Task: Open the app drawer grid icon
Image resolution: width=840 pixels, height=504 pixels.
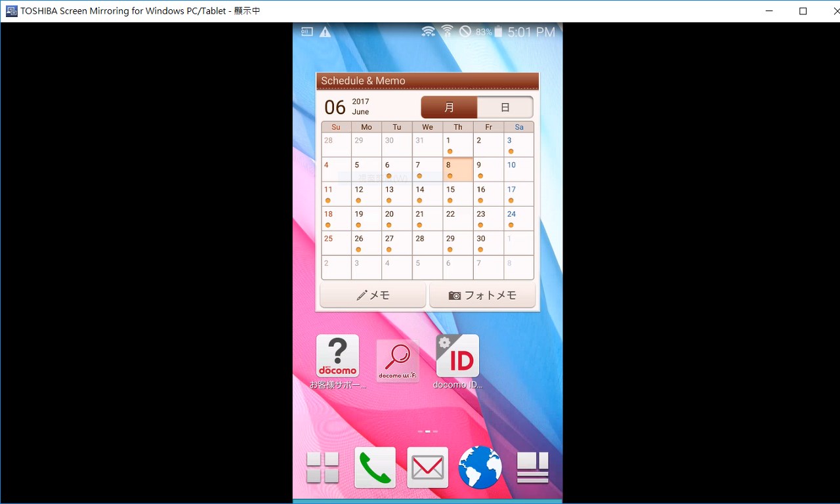Action: click(322, 467)
